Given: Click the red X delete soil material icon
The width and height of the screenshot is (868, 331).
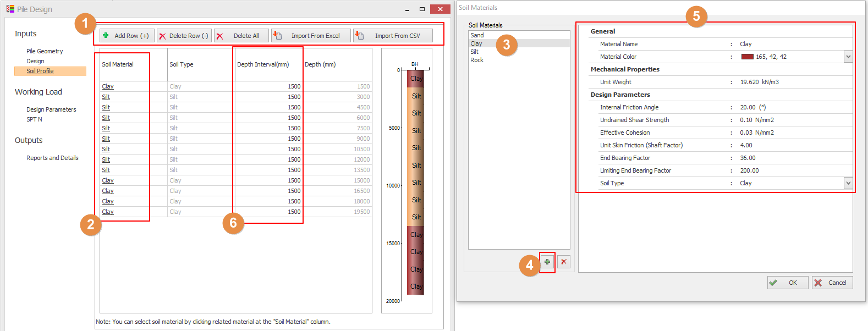Looking at the screenshot, I should coord(564,262).
